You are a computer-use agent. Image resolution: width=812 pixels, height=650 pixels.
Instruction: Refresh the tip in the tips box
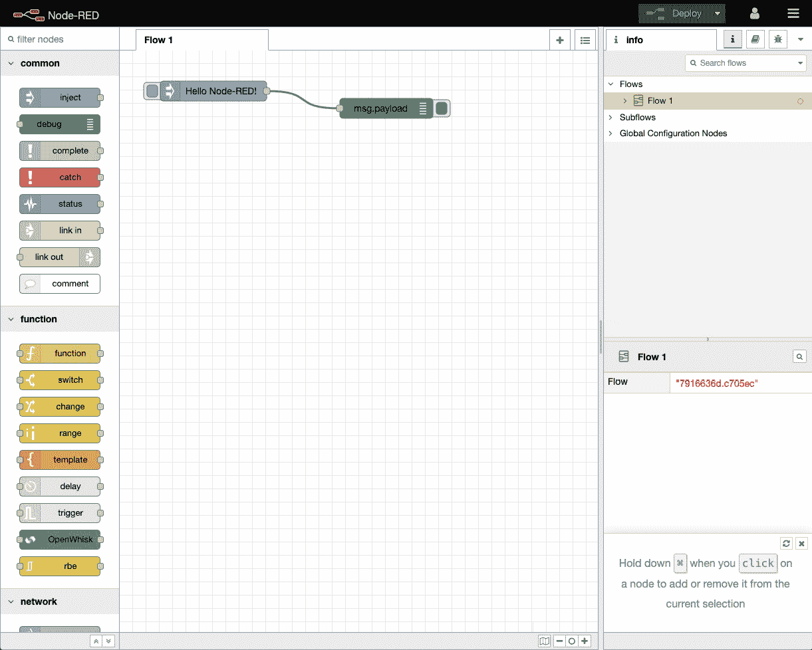tap(787, 544)
